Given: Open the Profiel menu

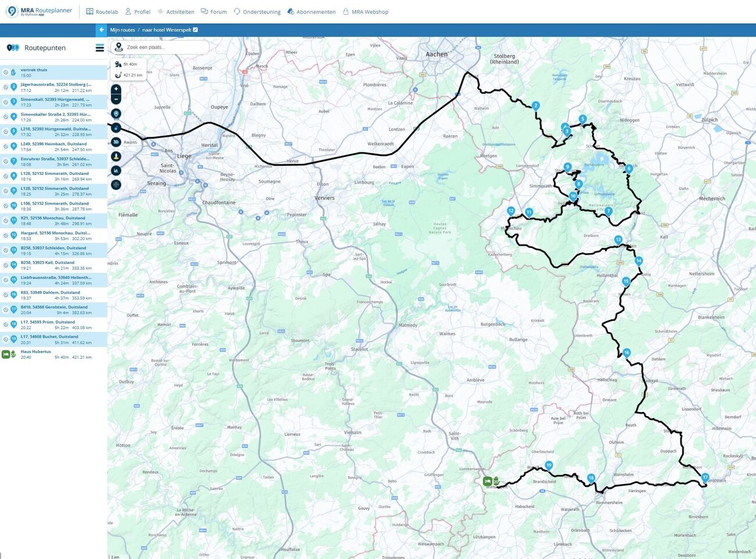Looking at the screenshot, I should pyautogui.click(x=138, y=12).
